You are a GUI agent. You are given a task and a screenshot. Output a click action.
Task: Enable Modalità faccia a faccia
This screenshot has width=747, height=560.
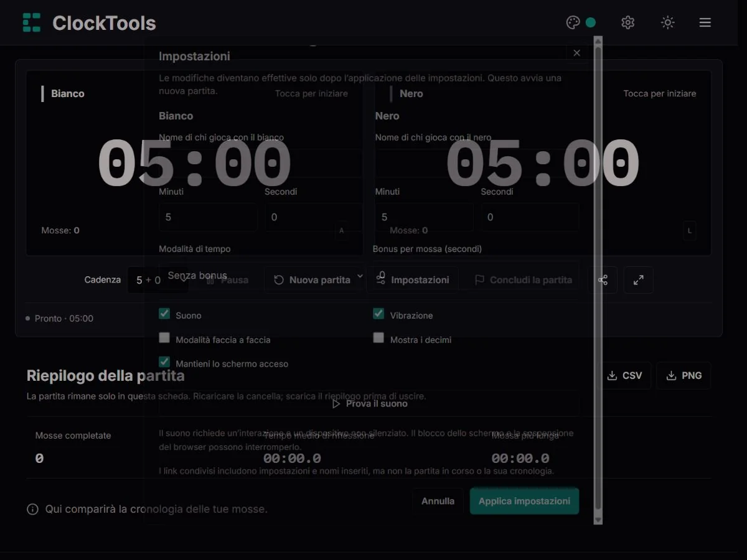164,338
